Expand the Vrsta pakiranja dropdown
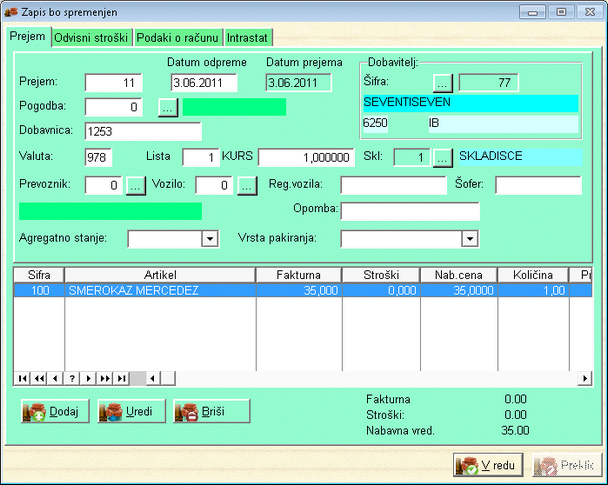 470,239
